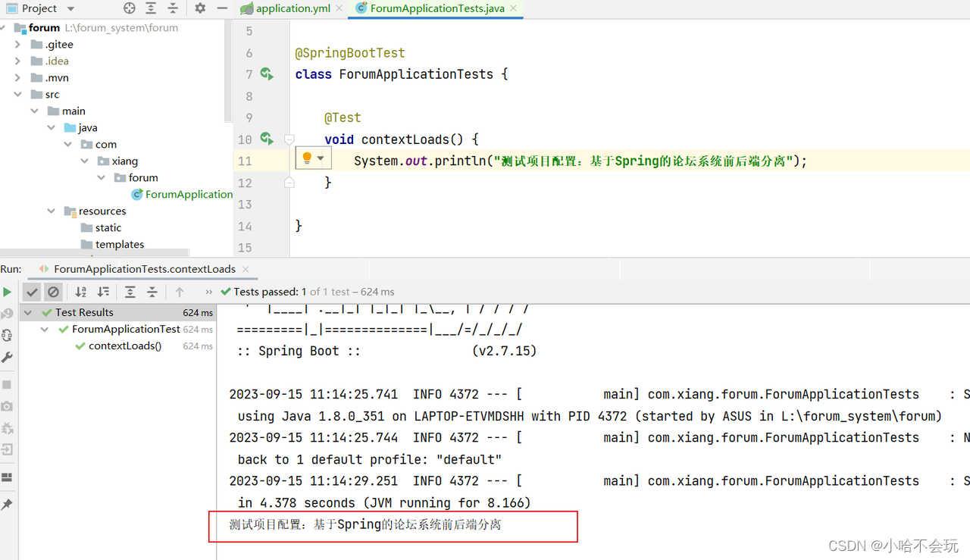The height and width of the screenshot is (560, 970).
Task: Select the forum project root
Action: (44, 27)
